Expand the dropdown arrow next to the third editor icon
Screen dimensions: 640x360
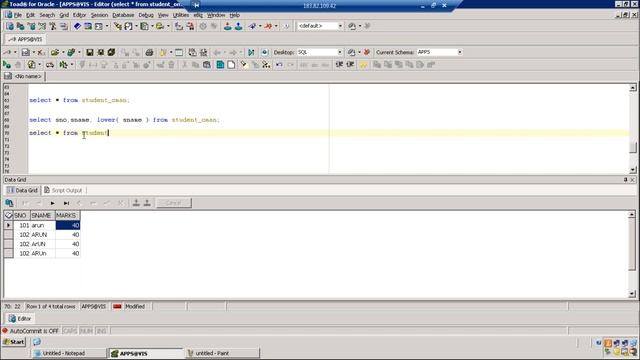(x=107, y=26)
